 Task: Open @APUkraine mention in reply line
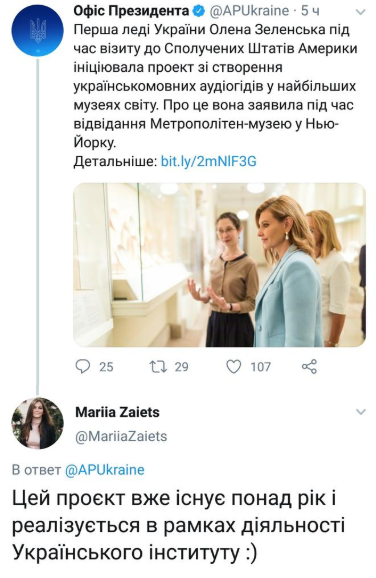pyautogui.click(x=104, y=470)
